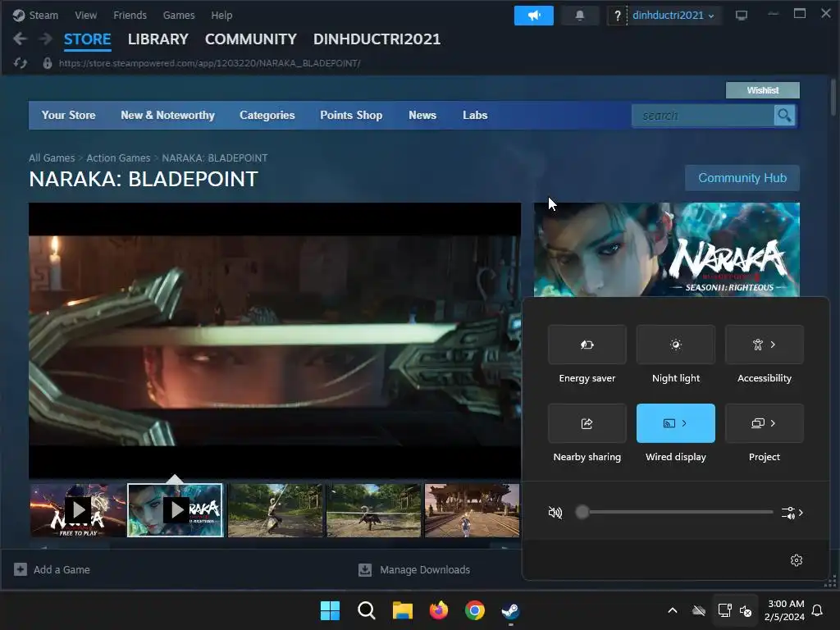Show hidden tray icons chevron
840x630 pixels.
[x=673, y=610]
